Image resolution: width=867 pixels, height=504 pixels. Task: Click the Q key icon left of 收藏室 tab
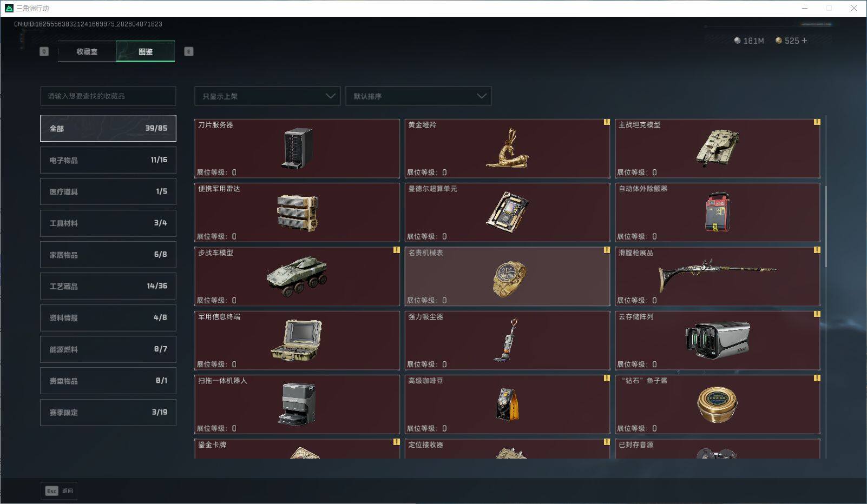click(x=44, y=51)
